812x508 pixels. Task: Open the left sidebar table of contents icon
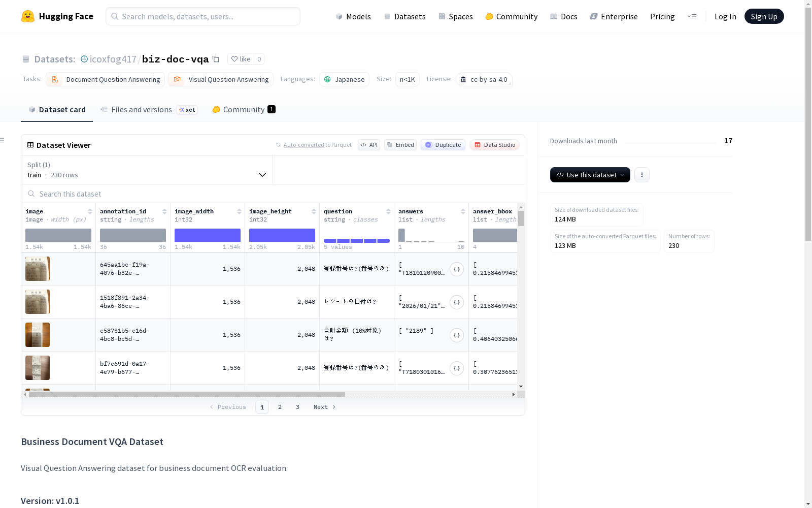[3, 140]
